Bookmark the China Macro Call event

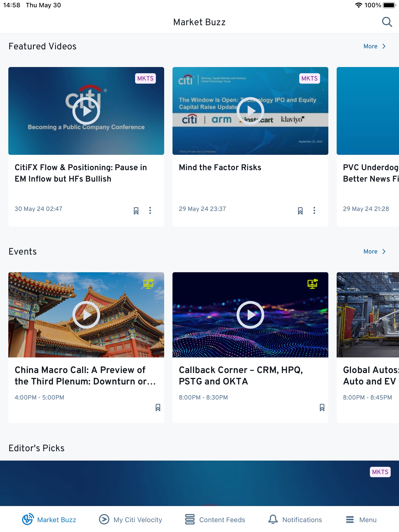[x=158, y=408]
